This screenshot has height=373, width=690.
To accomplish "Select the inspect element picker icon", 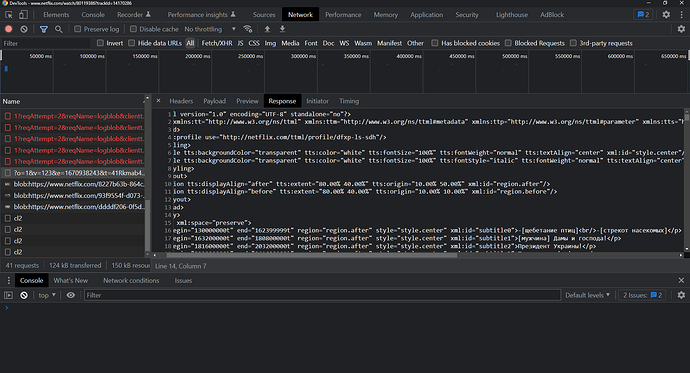I will [9, 15].
